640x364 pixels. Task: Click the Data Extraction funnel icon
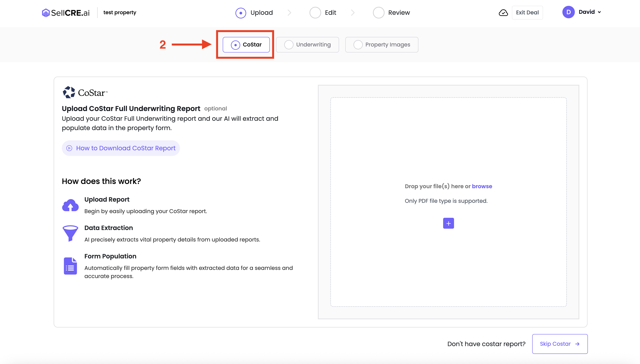(70, 233)
